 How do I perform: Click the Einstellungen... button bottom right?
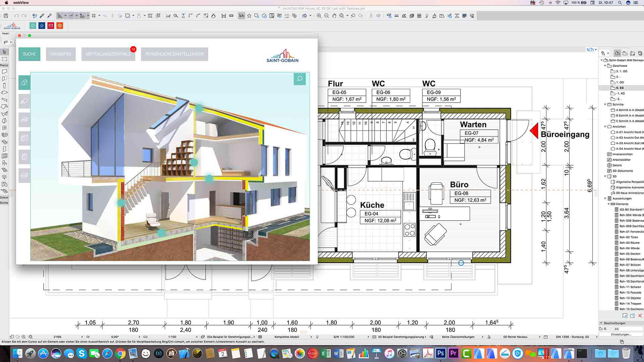(x=621, y=335)
